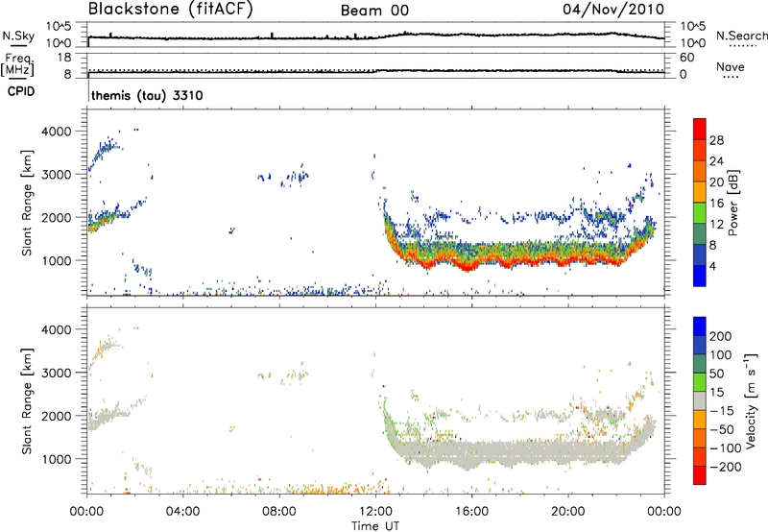Click the "200" velocity colorbar tick label
768x532 pixels.
coord(721,336)
